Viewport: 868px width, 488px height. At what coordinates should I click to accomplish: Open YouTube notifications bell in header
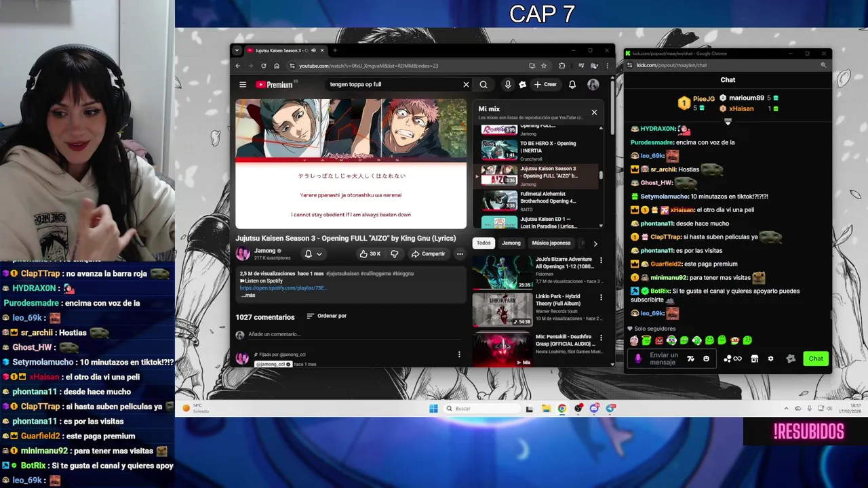click(572, 85)
